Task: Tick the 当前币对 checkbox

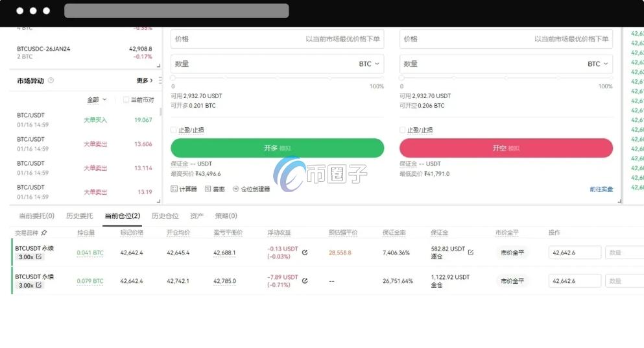Action: pos(126,99)
